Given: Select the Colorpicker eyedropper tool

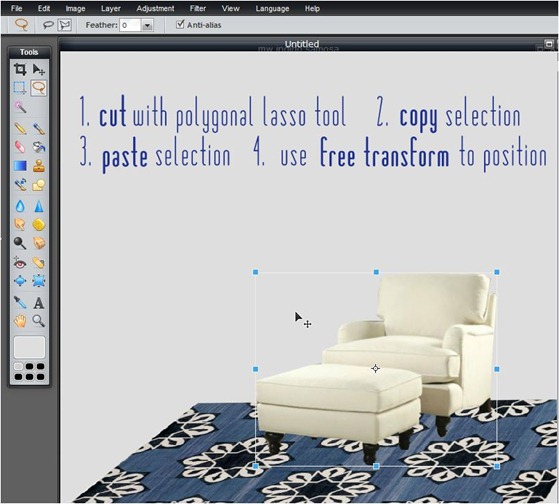Looking at the screenshot, I should click(x=20, y=303).
